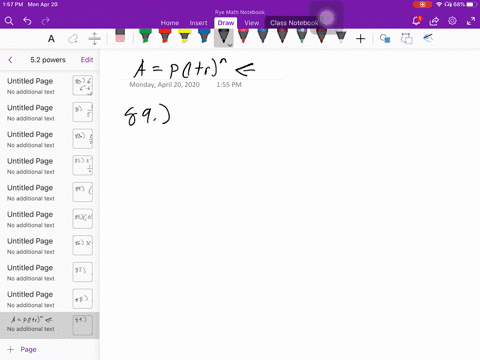Tap the red screen-recording indicator in status bar
Image resolution: width=480 pixels, height=360 pixels.
point(422,5)
